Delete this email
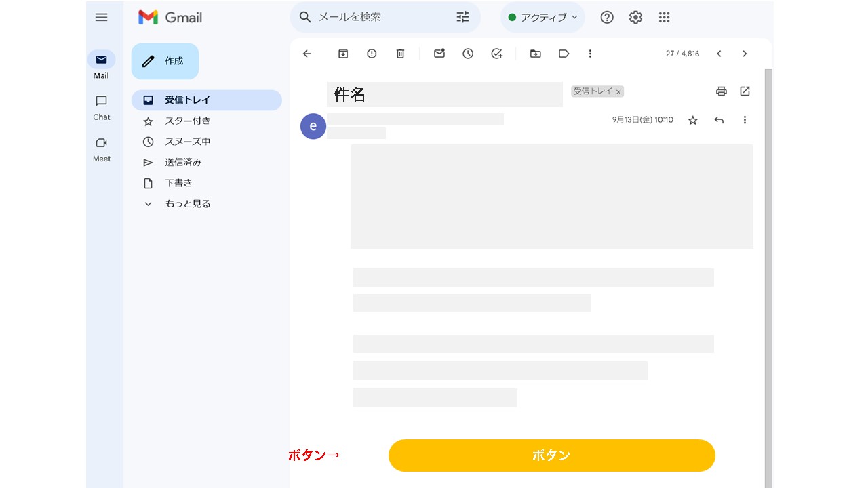This screenshot has height=488, width=868. 400,54
